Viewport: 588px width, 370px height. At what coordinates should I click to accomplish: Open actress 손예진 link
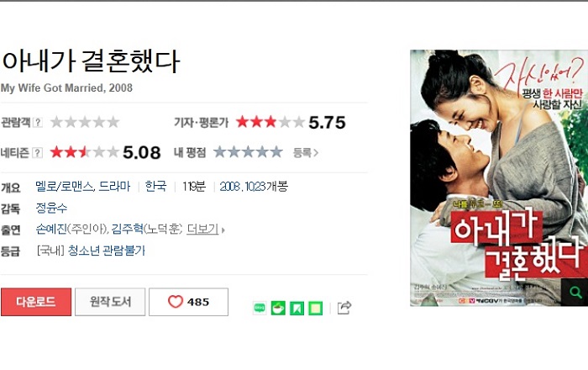tap(51, 229)
